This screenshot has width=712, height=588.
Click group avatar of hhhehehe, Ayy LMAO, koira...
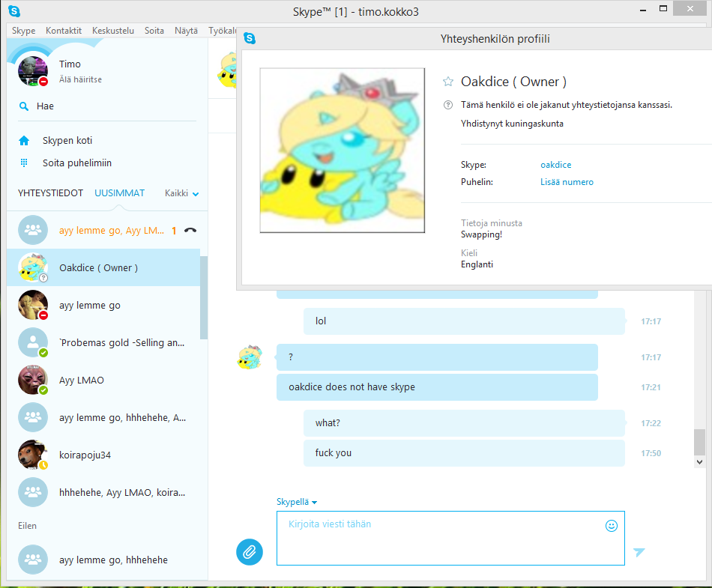33,492
